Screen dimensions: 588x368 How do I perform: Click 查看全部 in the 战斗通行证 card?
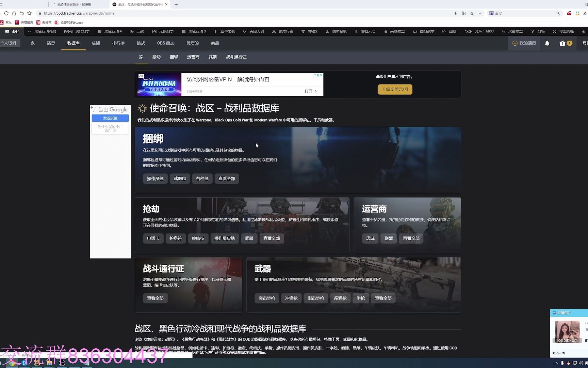pyautogui.click(x=155, y=298)
